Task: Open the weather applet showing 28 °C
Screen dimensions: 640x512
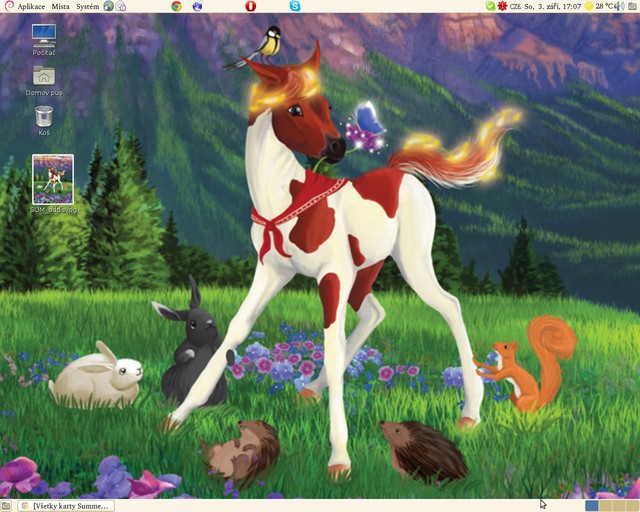Action: coord(599,6)
